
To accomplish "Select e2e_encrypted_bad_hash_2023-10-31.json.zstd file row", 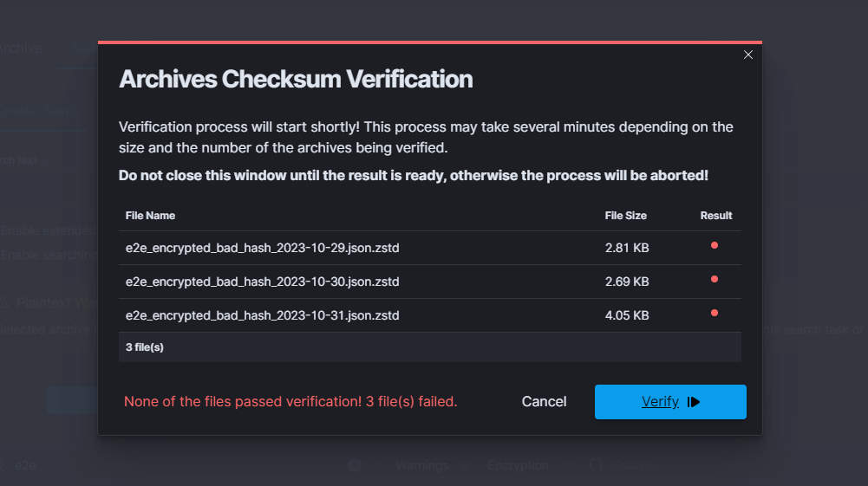I will tap(262, 316).
